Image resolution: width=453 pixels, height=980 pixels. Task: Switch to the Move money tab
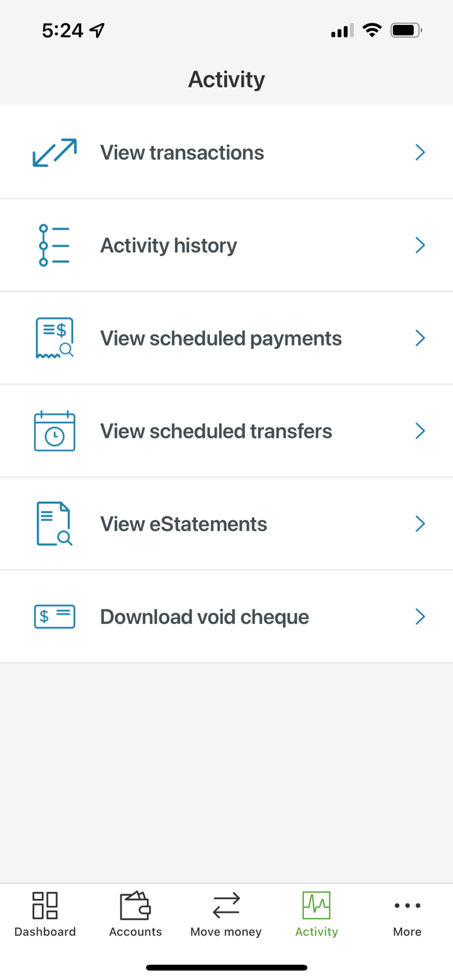pyautogui.click(x=226, y=915)
